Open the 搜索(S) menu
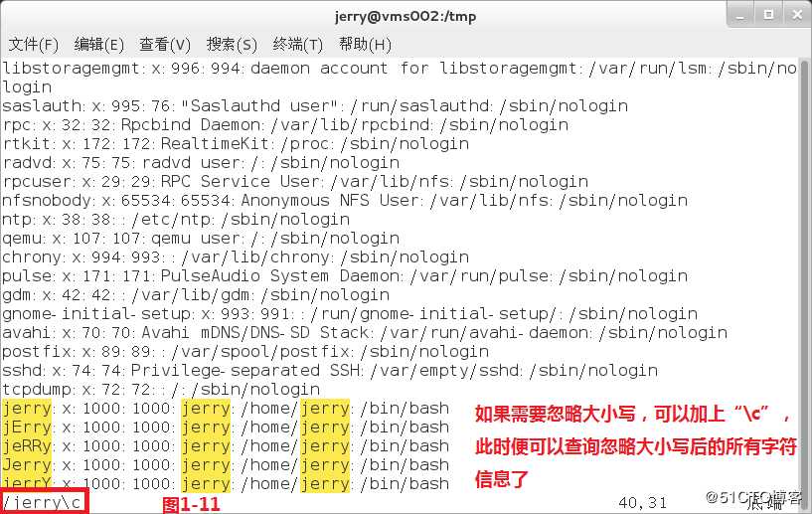 [x=232, y=45]
